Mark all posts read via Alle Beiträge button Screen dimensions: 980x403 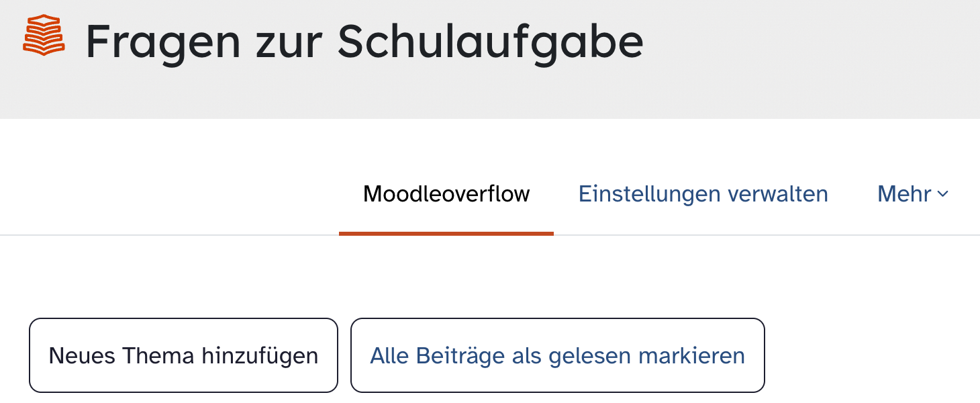click(x=557, y=355)
